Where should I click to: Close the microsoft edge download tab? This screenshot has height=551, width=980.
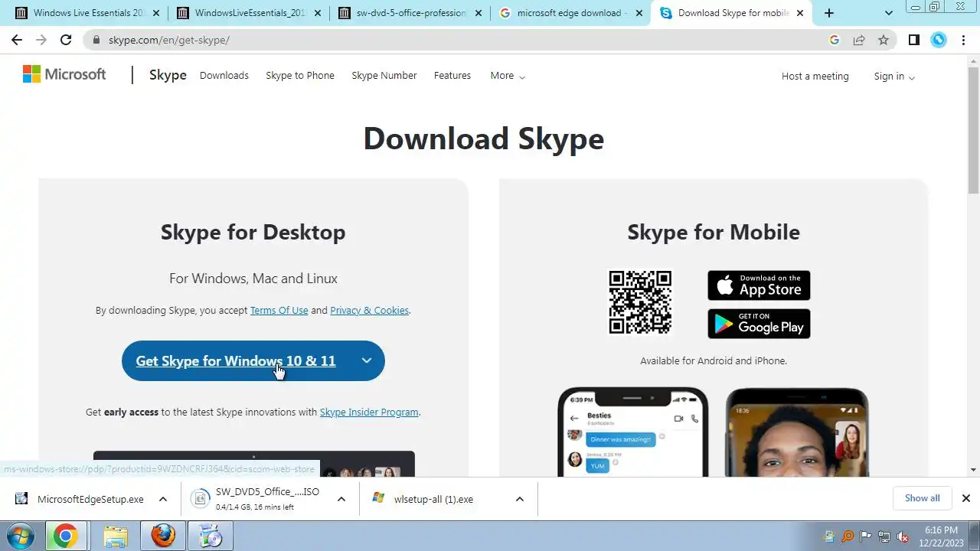[x=639, y=13]
